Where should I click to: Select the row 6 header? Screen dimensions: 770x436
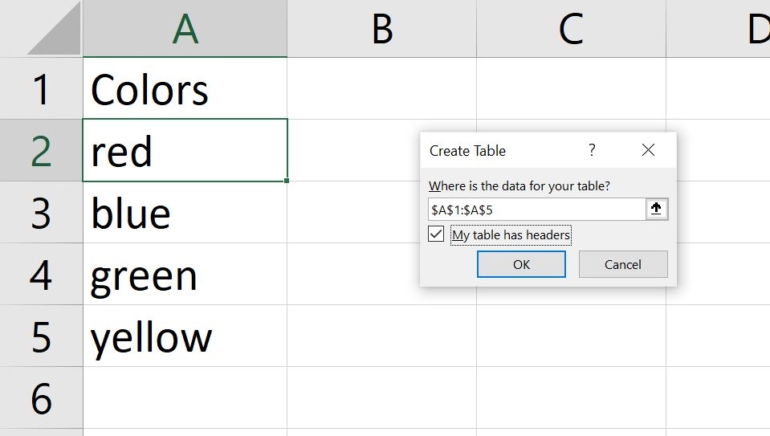(41, 398)
